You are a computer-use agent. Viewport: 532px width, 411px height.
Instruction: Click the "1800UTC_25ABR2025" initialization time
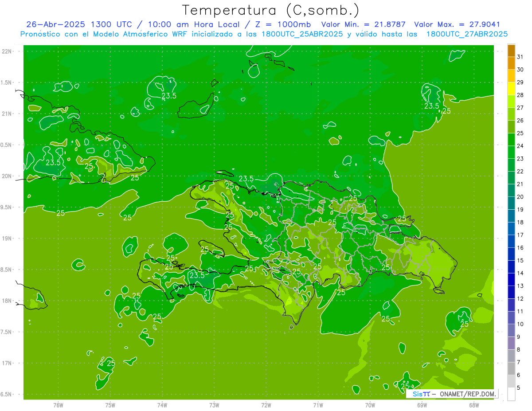tap(302, 34)
